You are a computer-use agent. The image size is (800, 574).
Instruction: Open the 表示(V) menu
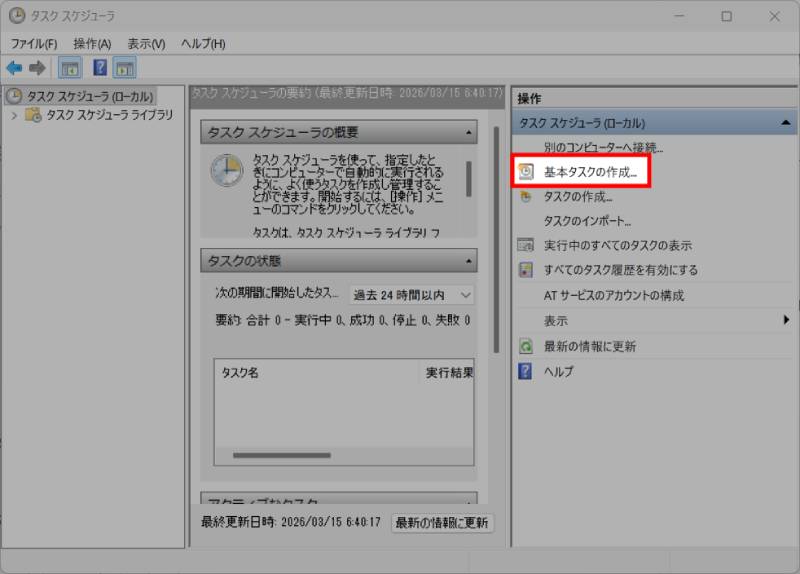tap(146, 44)
